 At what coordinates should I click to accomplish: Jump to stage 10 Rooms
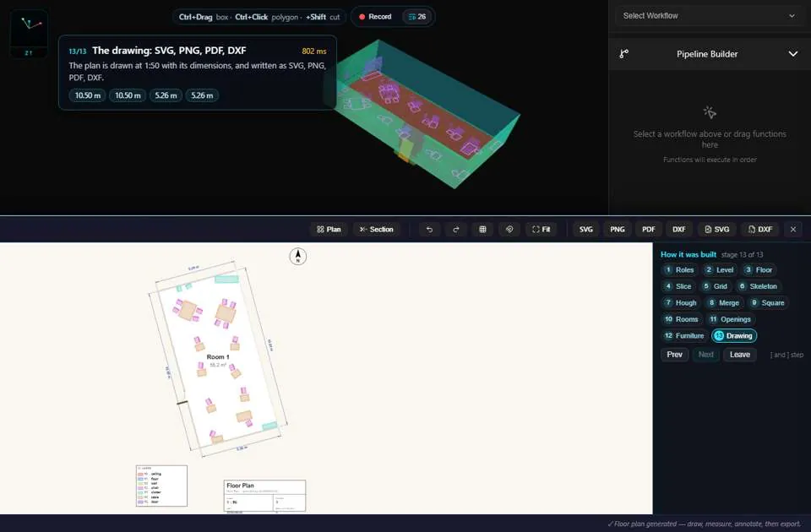pos(682,319)
